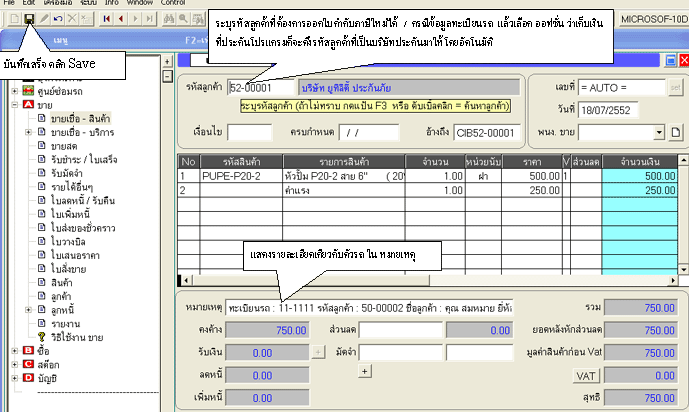Expand the ซื้อ tree node
Viewport: 689px width, 412px height.
(15, 351)
